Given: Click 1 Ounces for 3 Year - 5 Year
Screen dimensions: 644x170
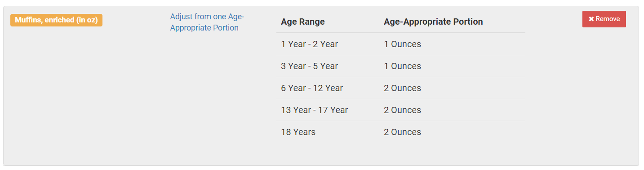Looking at the screenshot, I should (402, 66).
